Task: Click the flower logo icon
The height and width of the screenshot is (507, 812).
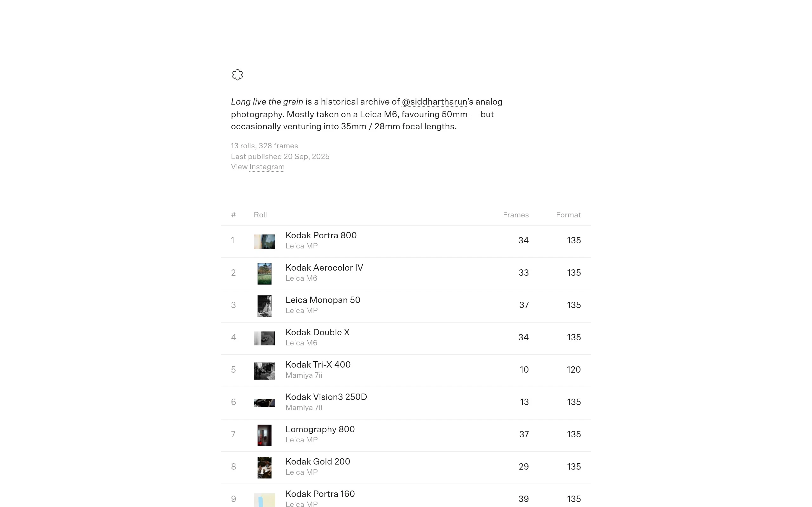Action: pyautogui.click(x=237, y=75)
